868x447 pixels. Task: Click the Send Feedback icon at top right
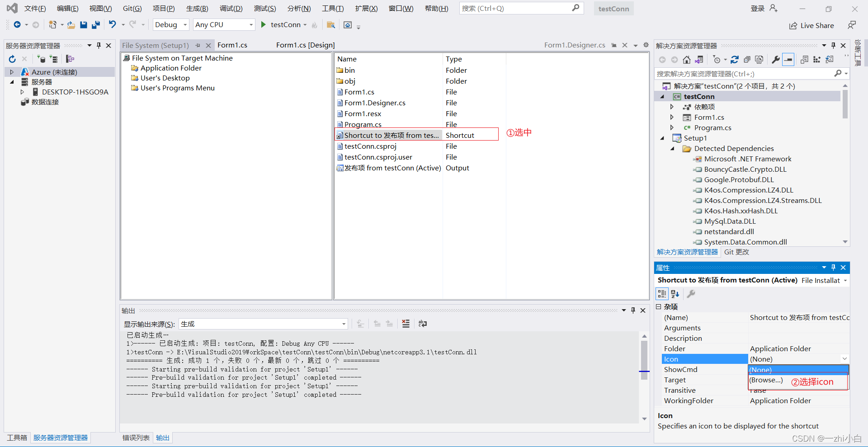tap(852, 25)
